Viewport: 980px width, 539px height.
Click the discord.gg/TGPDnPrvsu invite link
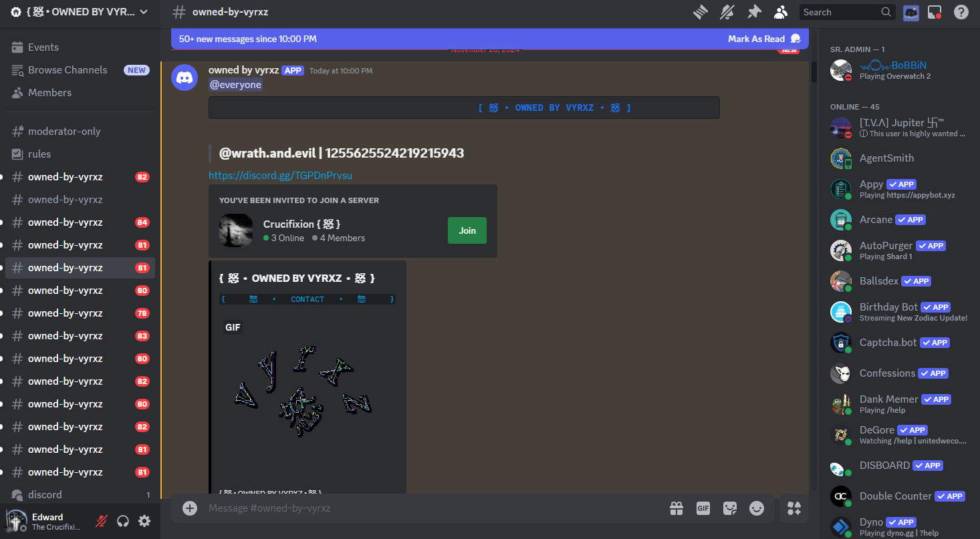click(x=280, y=176)
